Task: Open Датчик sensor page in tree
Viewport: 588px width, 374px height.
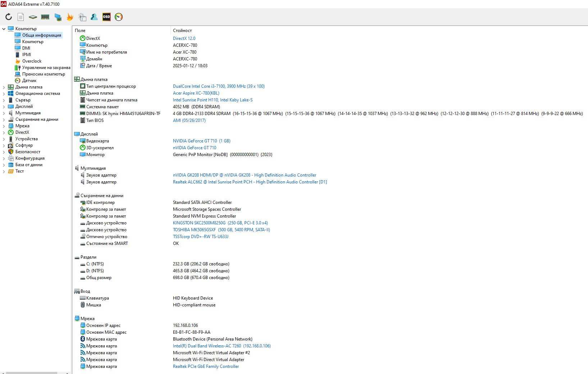Action: 29,81
